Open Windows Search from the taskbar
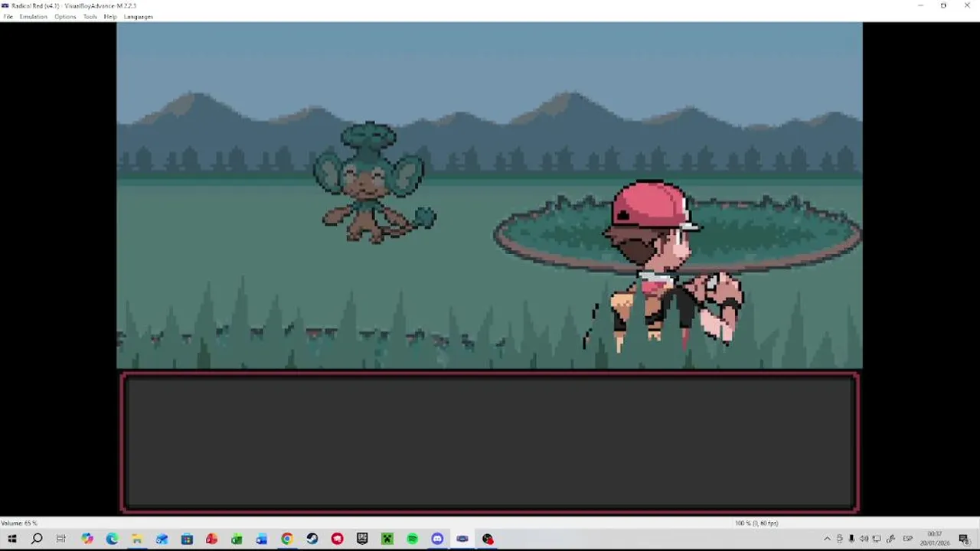980x551 pixels. (x=37, y=539)
